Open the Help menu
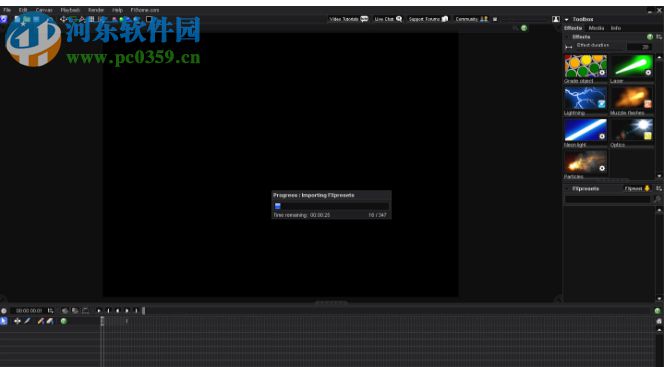The width and height of the screenshot is (666, 367). (x=117, y=10)
